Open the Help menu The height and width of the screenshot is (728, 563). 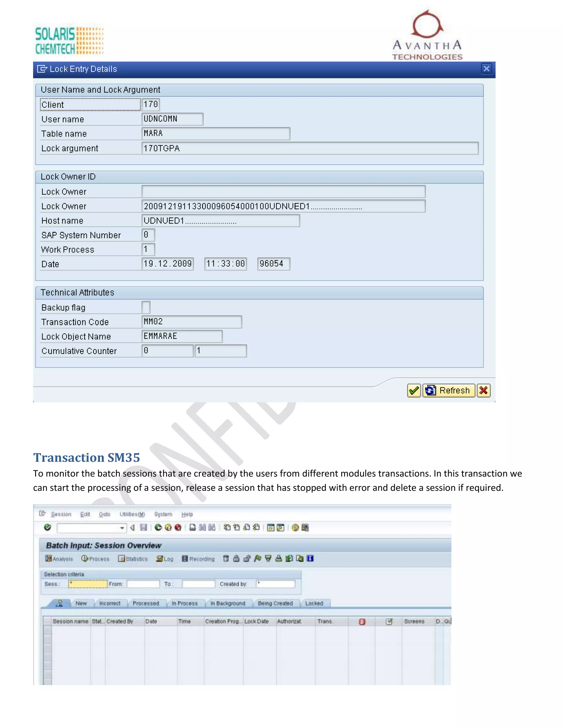tap(187, 514)
